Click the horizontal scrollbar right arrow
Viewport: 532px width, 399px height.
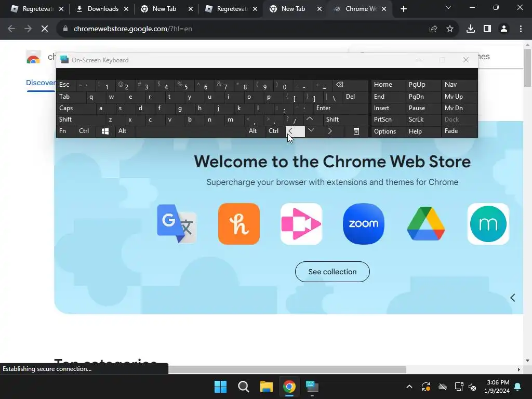pos(519,369)
